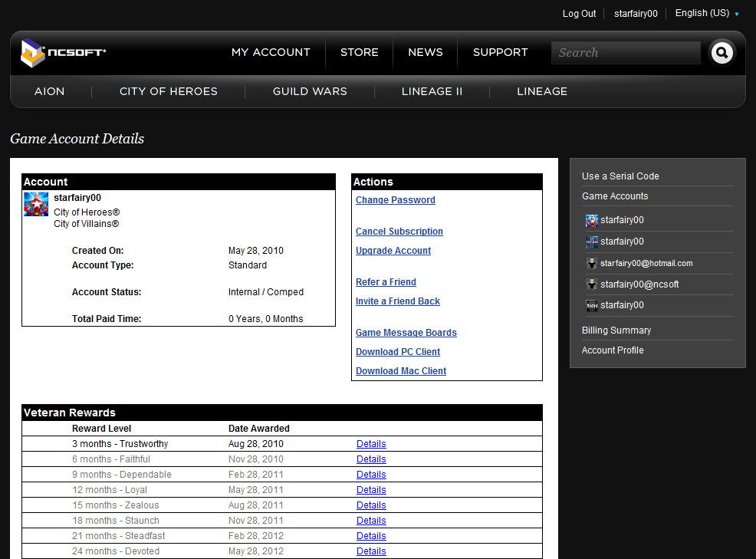Open Details for 24 months - Devoted
This screenshot has width=756, height=559.
[371, 551]
